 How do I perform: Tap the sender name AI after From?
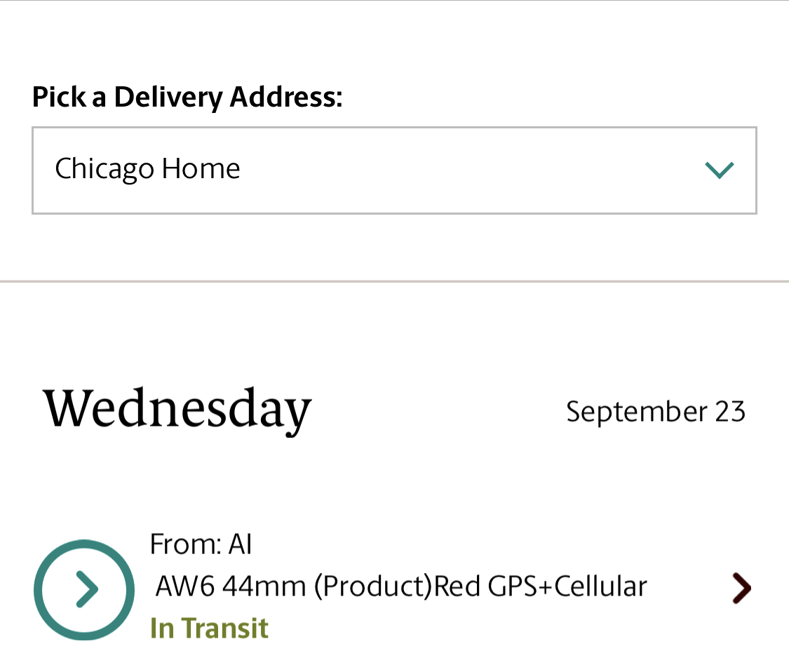tap(240, 544)
